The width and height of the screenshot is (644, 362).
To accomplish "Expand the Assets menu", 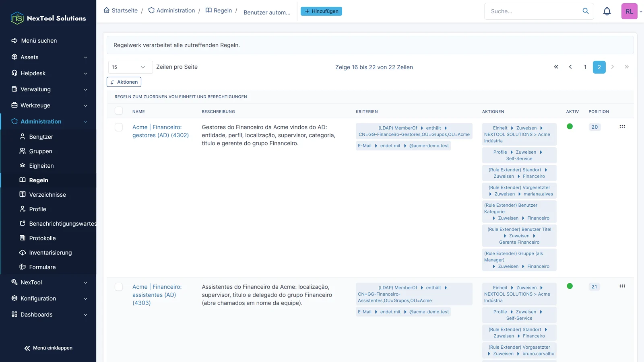I will click(x=48, y=57).
